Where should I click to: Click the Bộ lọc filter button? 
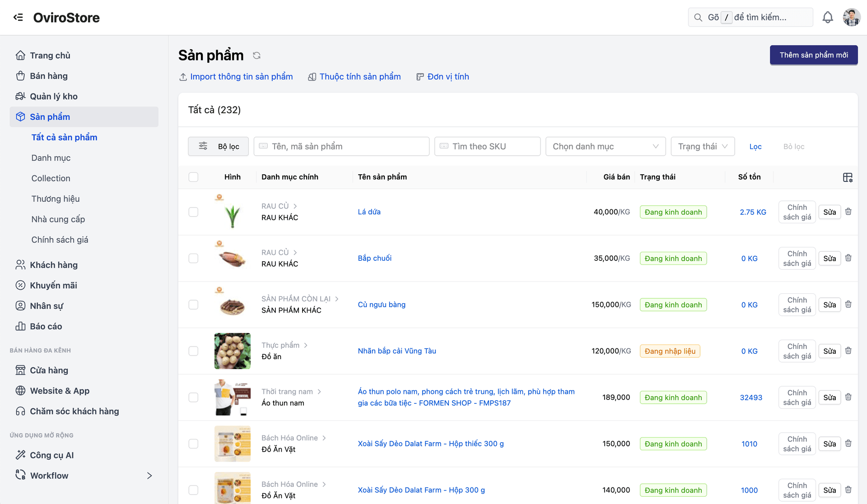219,146
